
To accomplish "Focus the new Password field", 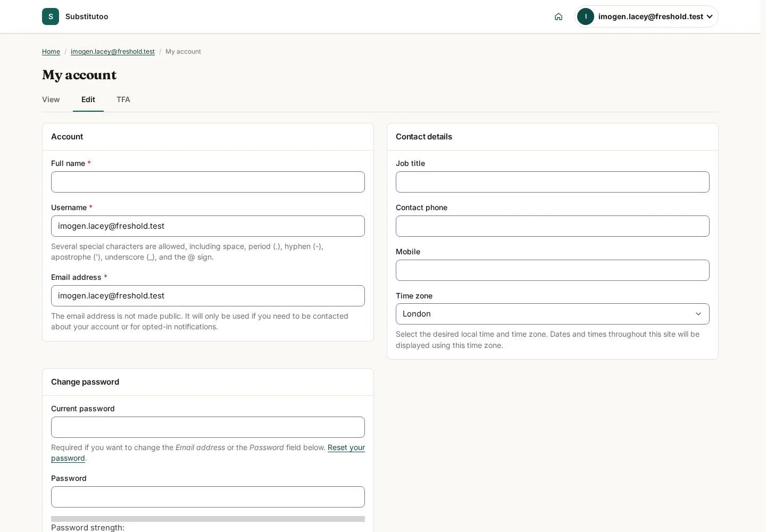I will (208, 497).
